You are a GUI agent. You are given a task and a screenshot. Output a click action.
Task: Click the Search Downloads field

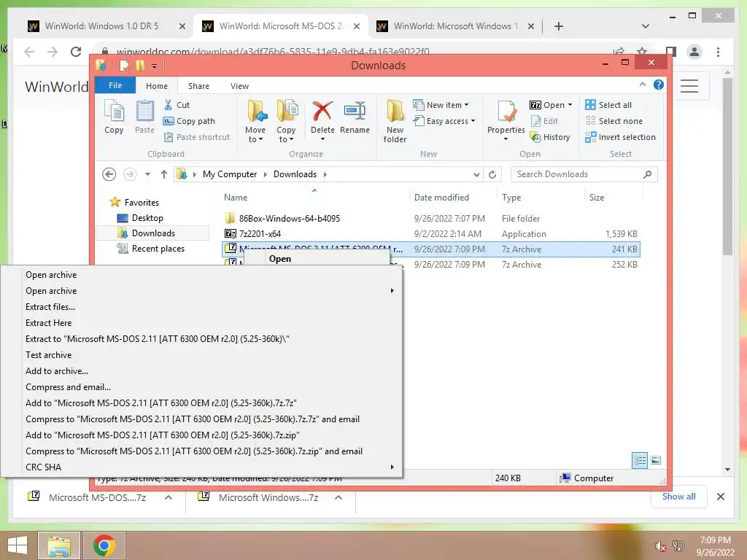[584, 174]
